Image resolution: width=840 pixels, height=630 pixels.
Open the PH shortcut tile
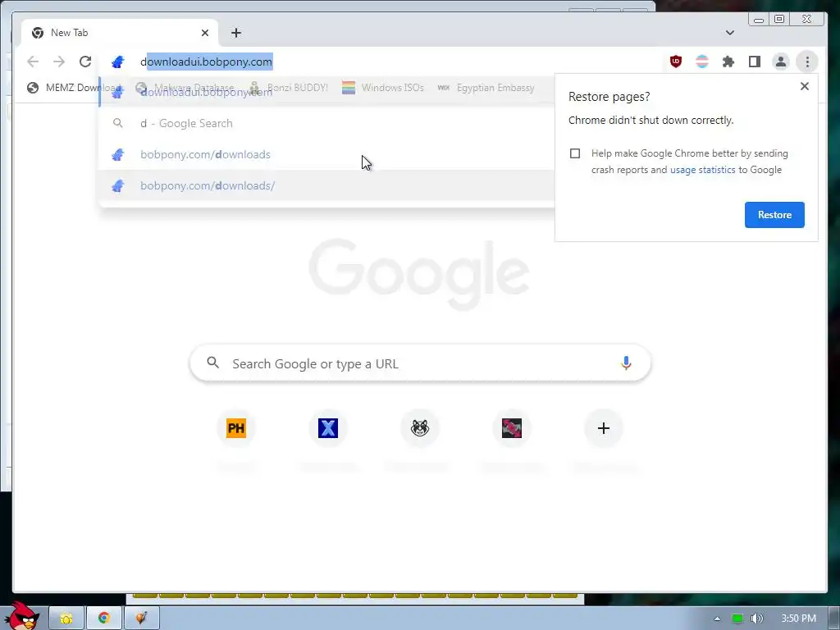(x=236, y=428)
